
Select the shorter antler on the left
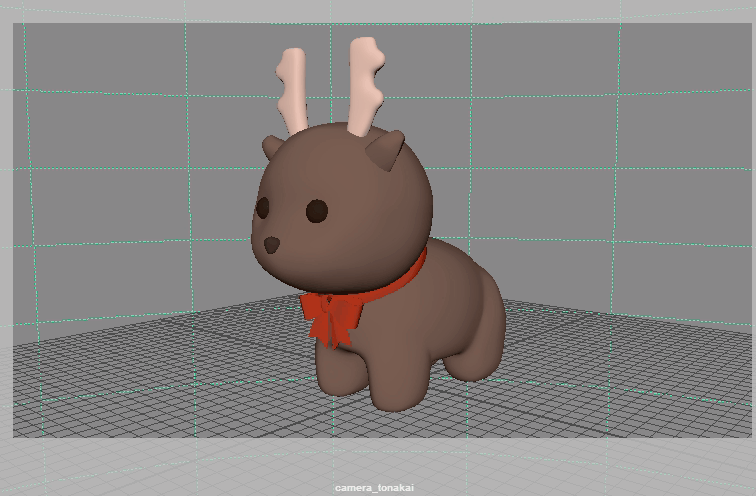pyautogui.click(x=292, y=90)
